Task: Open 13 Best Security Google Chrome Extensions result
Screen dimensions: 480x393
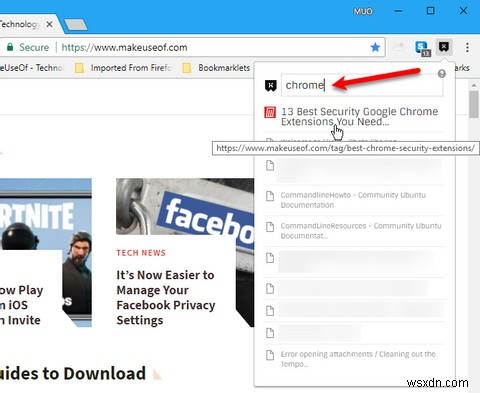Action: click(x=359, y=116)
